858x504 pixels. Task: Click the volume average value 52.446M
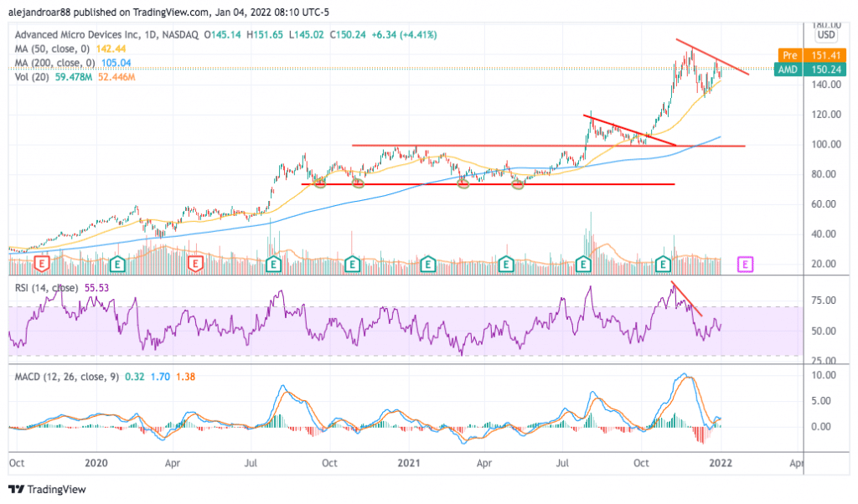click(116, 77)
